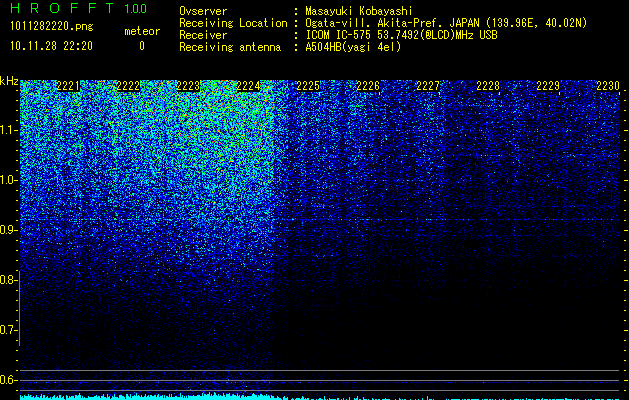This screenshot has width=629, height=400.
Task: Click the 1.1 kHz frequency axis label
Action: [8, 130]
